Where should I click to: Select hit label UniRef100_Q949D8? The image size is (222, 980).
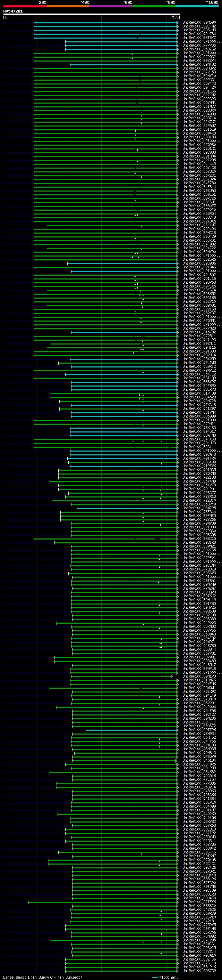199,114
